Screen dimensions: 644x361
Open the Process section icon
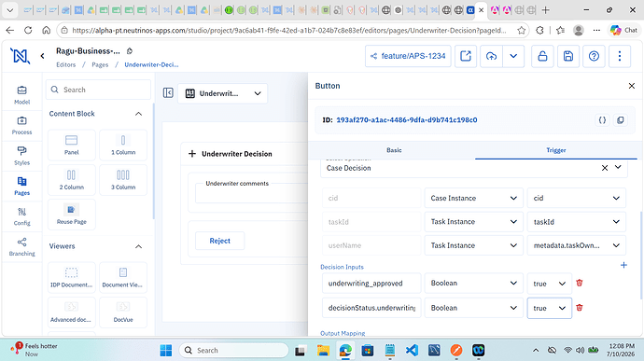tap(21, 125)
